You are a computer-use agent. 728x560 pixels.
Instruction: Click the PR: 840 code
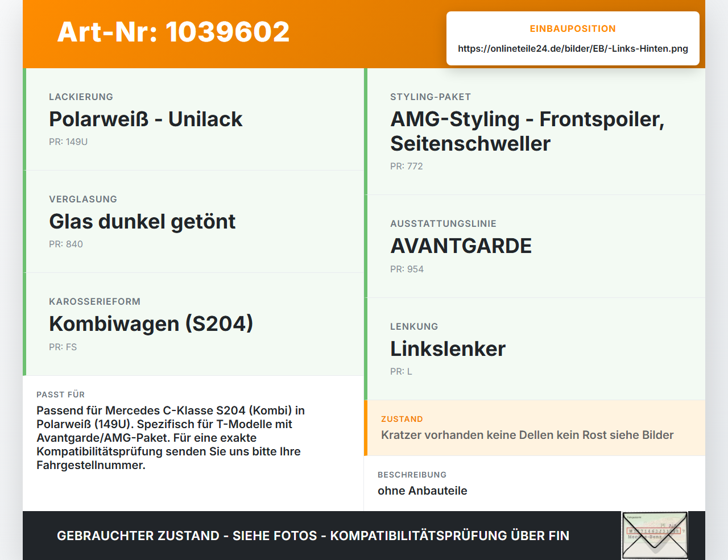(x=66, y=244)
